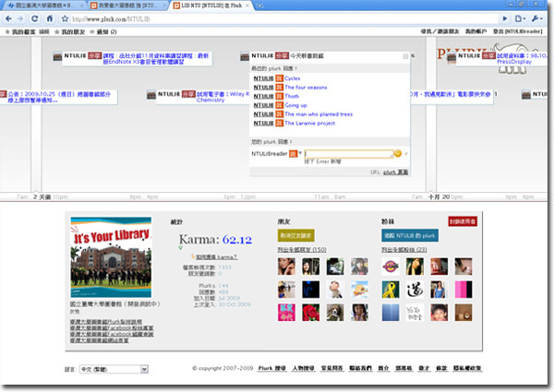
Task: Open the yellow ribbon fan avatar
Action: [391, 290]
